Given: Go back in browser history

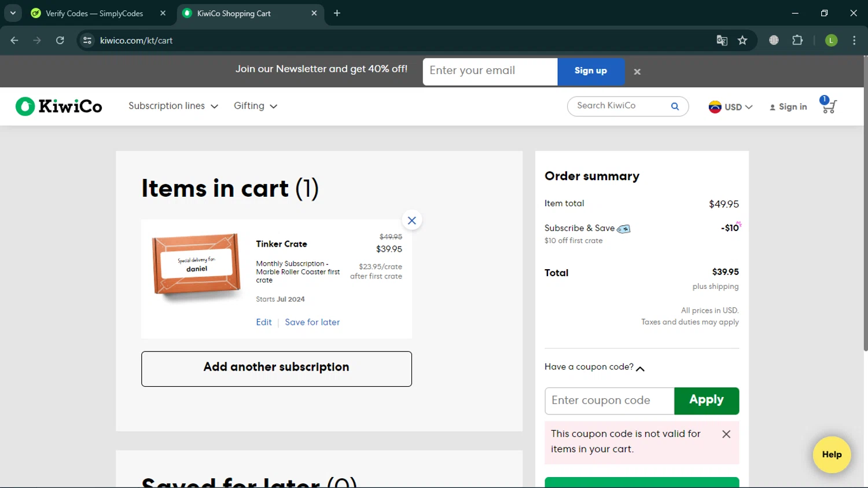Looking at the screenshot, I should 14,41.
